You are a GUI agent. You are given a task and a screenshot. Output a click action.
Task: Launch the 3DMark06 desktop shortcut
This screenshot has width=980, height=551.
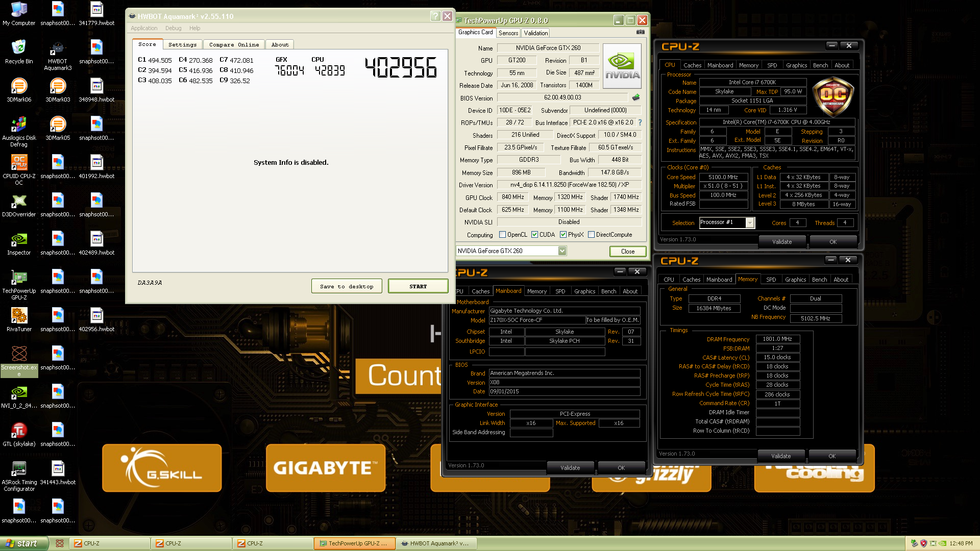[19, 91]
